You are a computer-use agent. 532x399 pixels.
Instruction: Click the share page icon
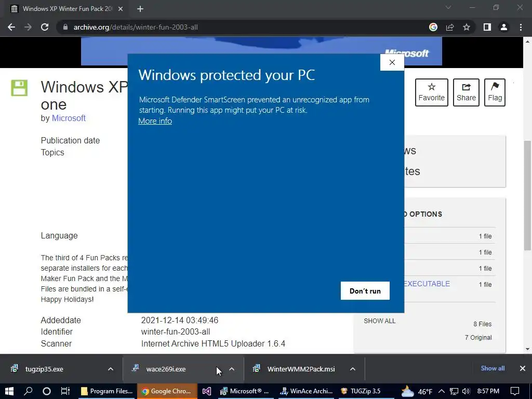450,27
